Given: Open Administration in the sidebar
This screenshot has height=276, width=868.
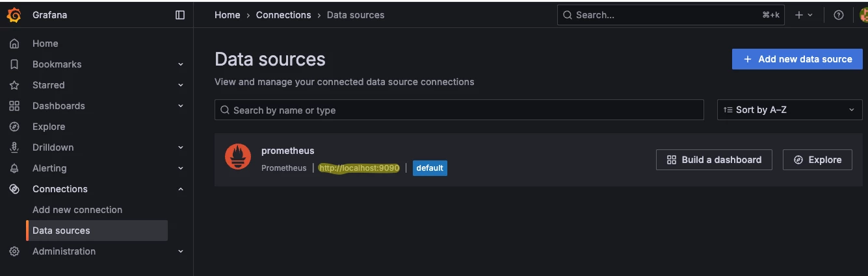Looking at the screenshot, I should [x=64, y=251].
